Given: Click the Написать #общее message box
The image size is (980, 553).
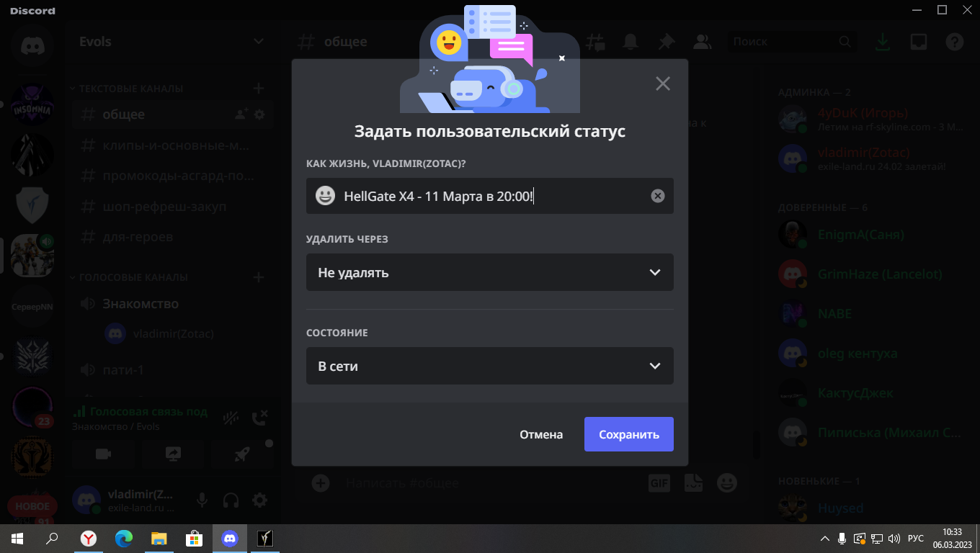Looking at the screenshot, I should pyautogui.click(x=490, y=482).
